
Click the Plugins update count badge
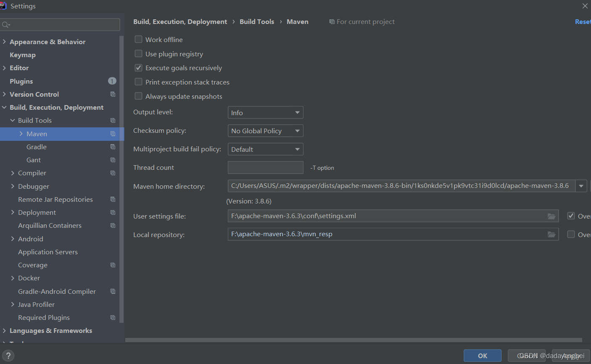tap(112, 81)
